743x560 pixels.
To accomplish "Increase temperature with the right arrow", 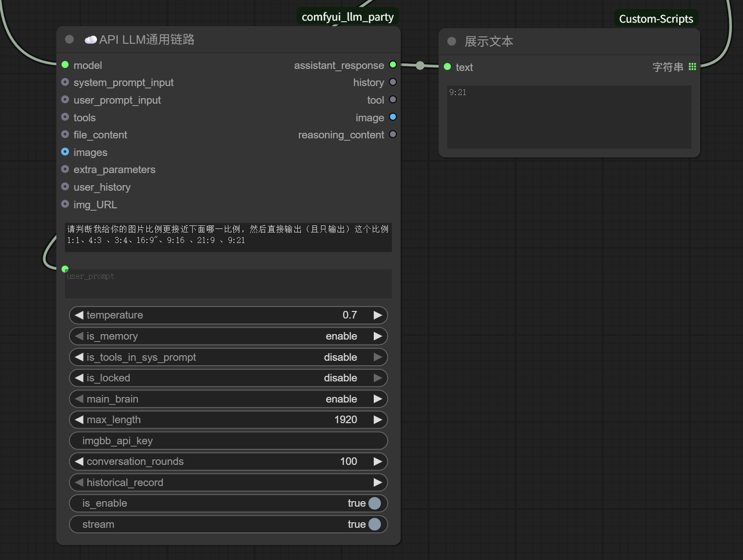I will [x=378, y=315].
